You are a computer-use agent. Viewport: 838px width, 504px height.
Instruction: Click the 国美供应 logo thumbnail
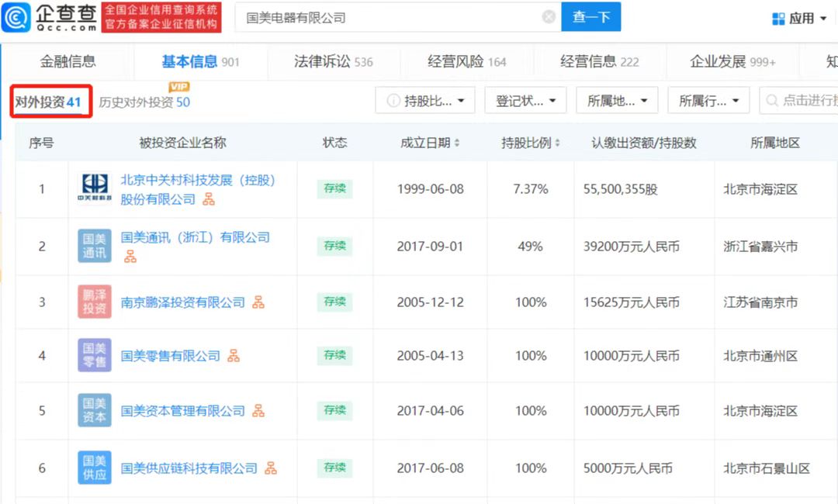95,468
